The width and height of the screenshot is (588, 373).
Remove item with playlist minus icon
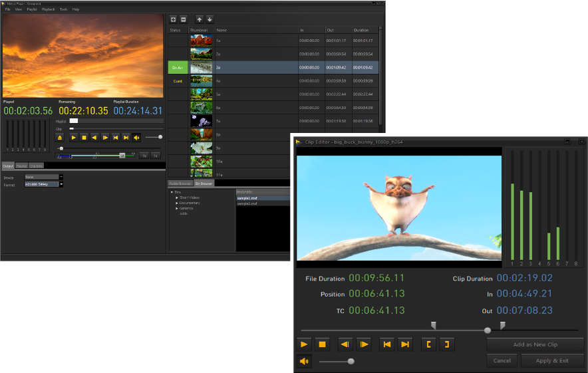click(x=184, y=19)
